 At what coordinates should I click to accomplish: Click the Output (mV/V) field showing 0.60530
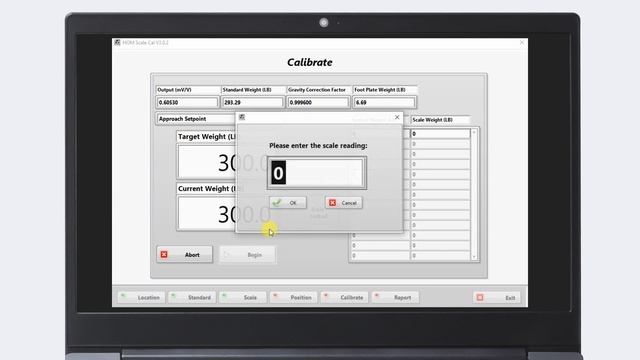[187, 102]
